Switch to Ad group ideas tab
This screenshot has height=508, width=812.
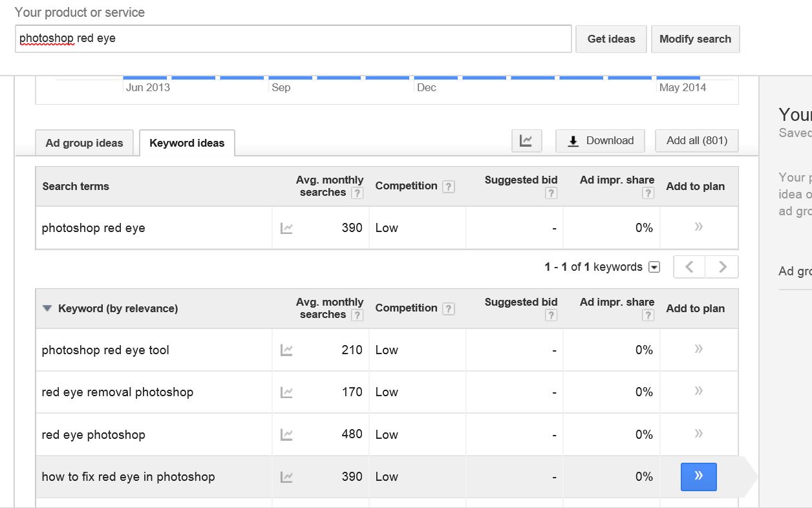point(84,143)
